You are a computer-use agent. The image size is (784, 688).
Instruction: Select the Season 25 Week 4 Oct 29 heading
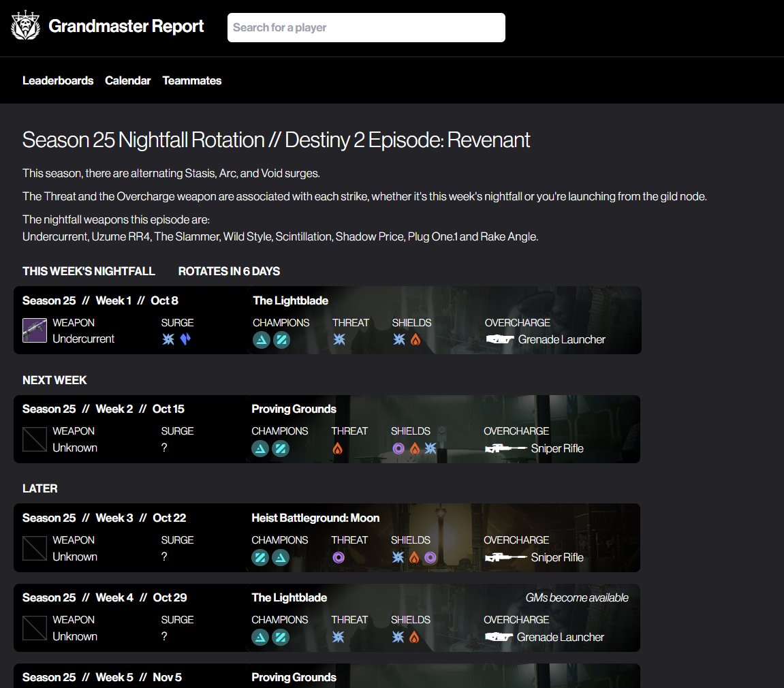(104, 597)
